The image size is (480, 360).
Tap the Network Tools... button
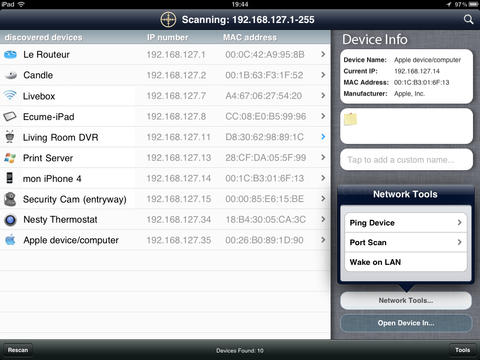[x=406, y=300]
